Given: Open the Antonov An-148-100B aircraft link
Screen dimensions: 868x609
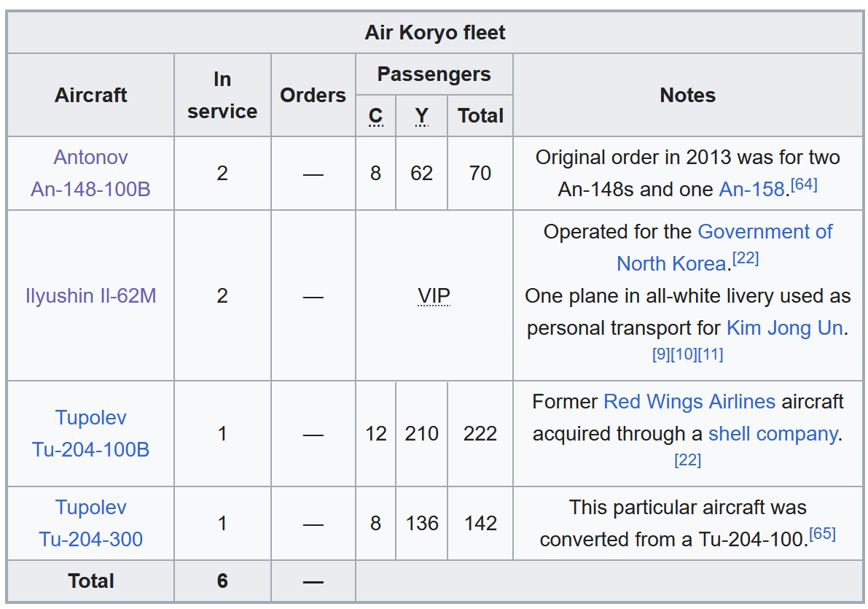Looking at the screenshot, I should pos(90,174).
